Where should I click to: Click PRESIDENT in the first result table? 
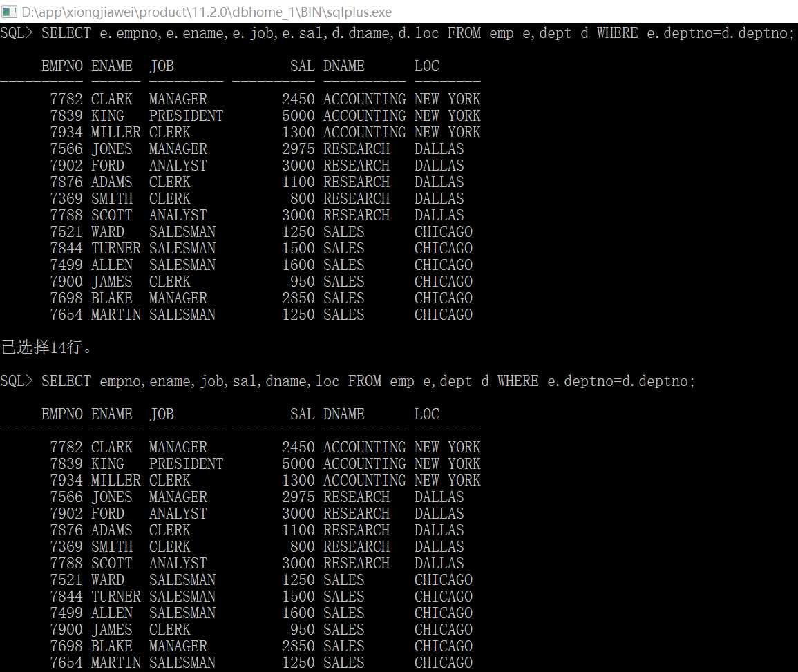point(187,116)
